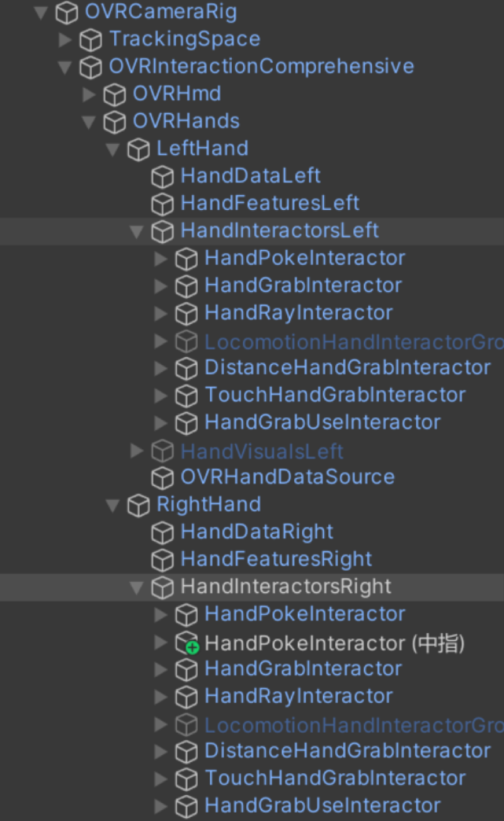Click the green-plus icon of HandPokeInteractor (中指)
504x821 pixels.
192,647
